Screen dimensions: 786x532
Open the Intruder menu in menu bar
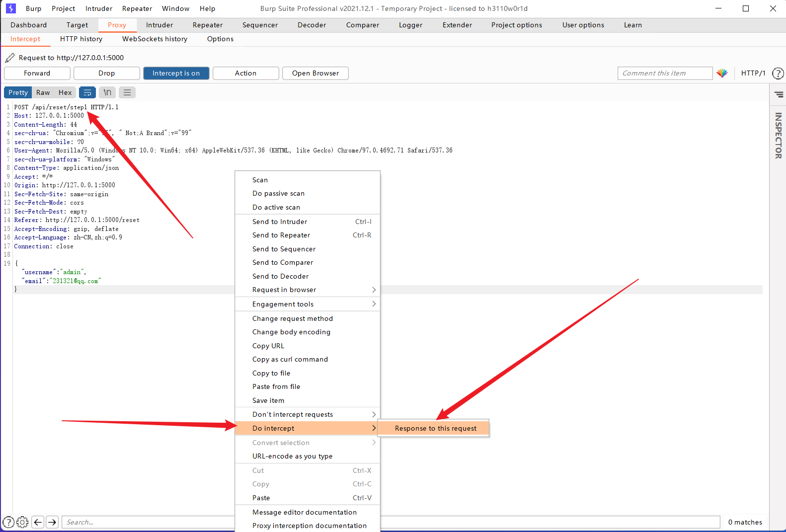pyautogui.click(x=99, y=8)
